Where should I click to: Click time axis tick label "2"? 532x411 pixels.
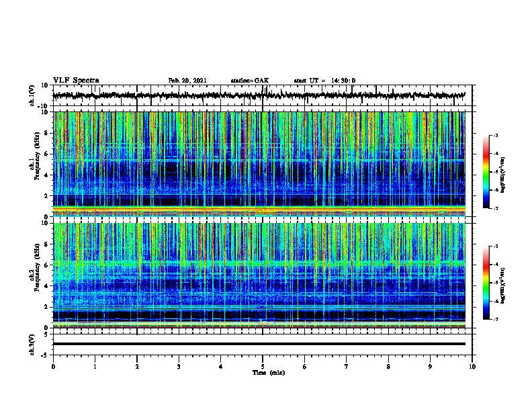(137, 367)
